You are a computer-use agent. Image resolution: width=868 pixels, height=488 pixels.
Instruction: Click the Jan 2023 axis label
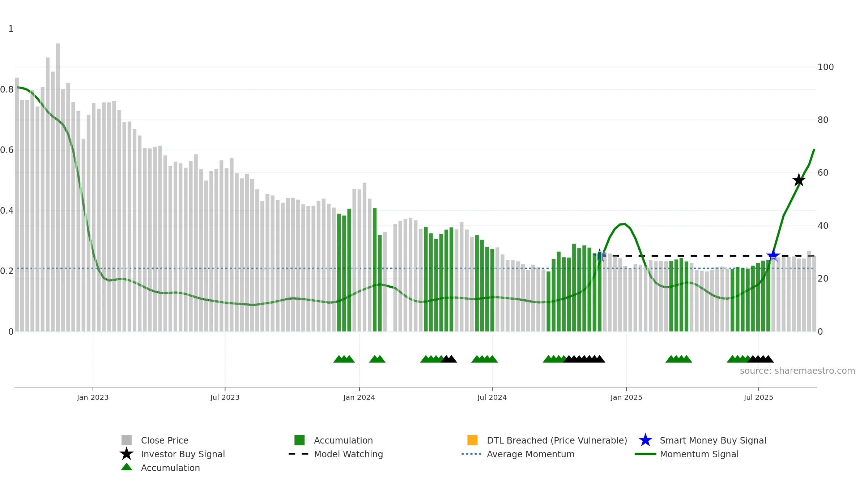pos(93,398)
